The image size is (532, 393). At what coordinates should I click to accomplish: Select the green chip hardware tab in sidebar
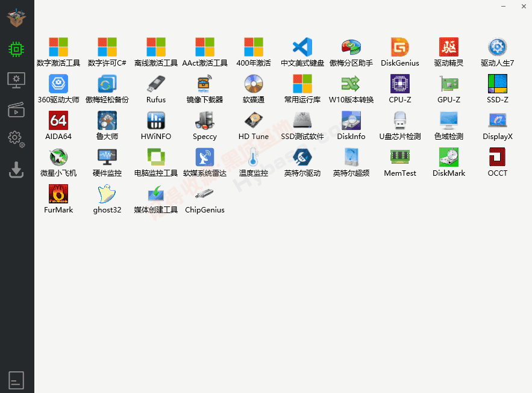(16, 49)
